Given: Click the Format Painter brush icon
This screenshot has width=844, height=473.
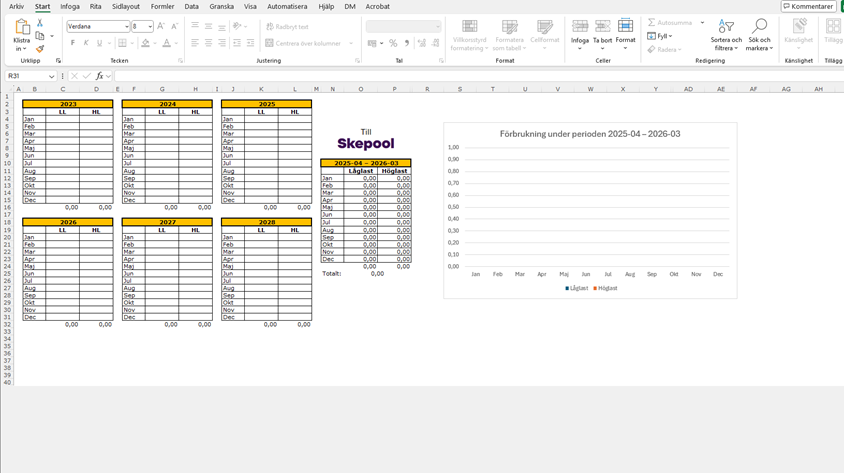Looking at the screenshot, I should (x=40, y=48).
